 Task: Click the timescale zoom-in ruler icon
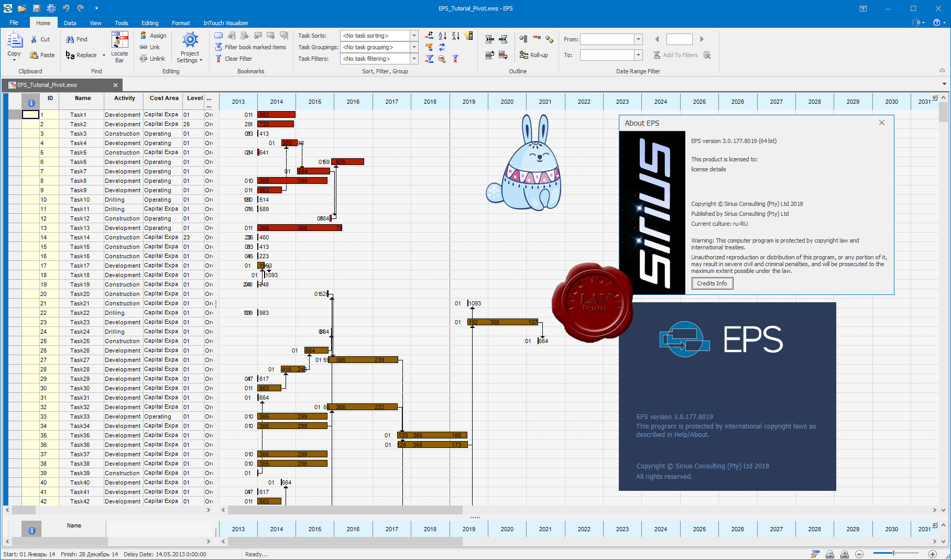point(845,554)
